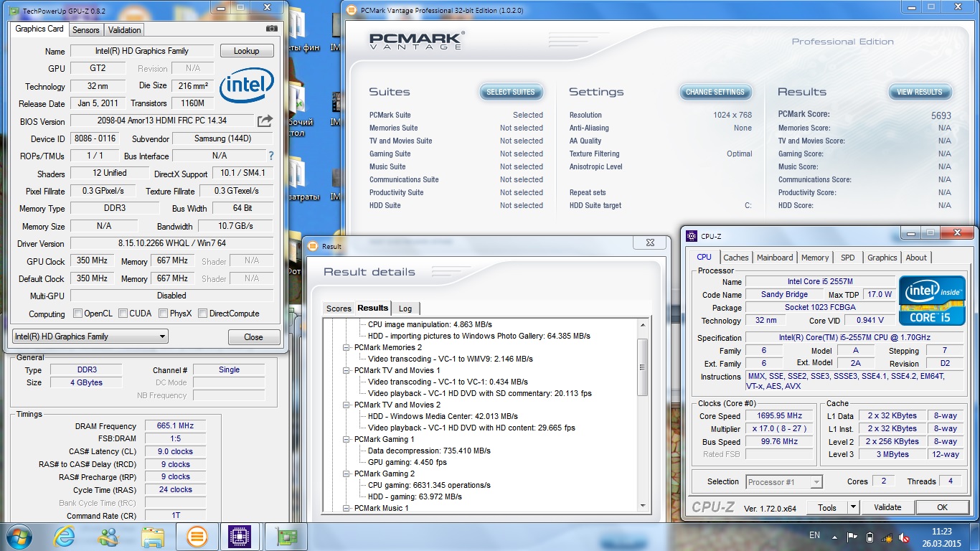Click the muted volume tray icon
Viewport: 980px width, 551px height.
pos(905,537)
